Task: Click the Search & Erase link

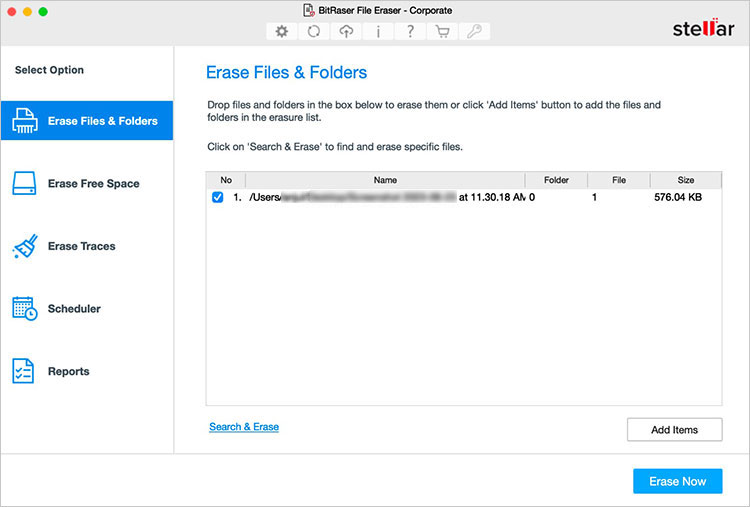Action: click(244, 427)
